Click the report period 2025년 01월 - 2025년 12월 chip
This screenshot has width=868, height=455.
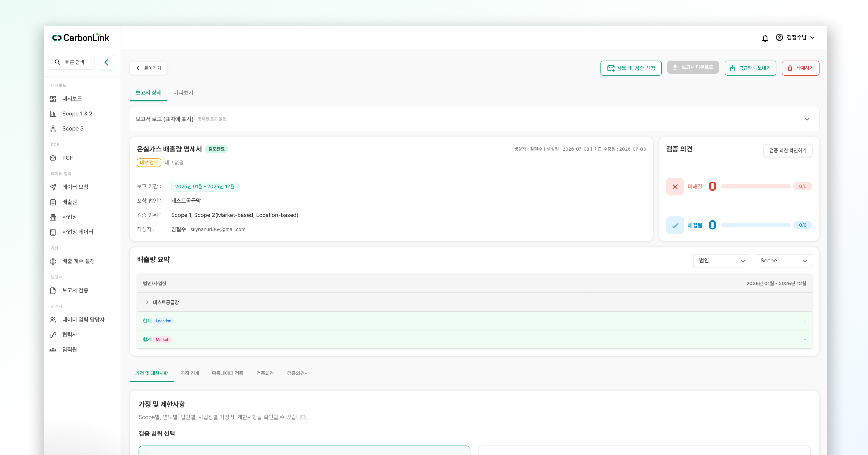pyautogui.click(x=205, y=186)
